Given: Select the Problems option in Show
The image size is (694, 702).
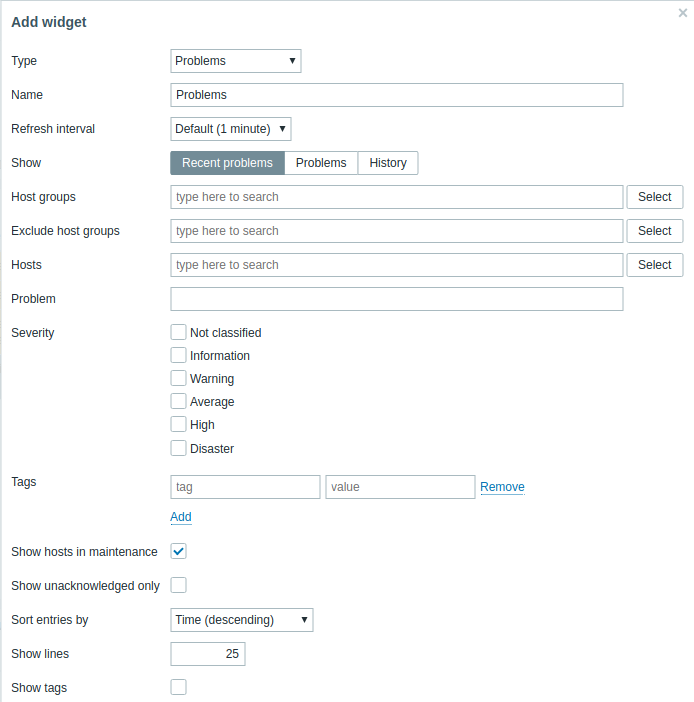Looking at the screenshot, I should 321,163.
